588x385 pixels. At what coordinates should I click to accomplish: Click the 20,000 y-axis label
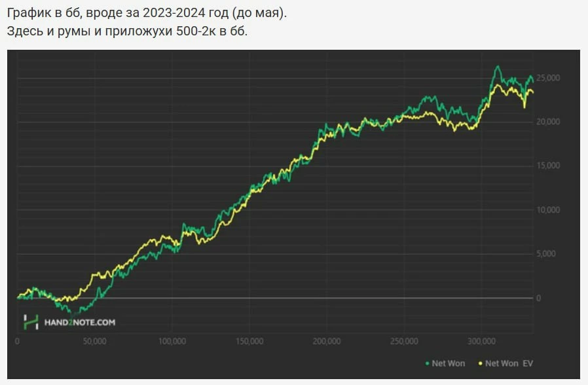point(547,122)
